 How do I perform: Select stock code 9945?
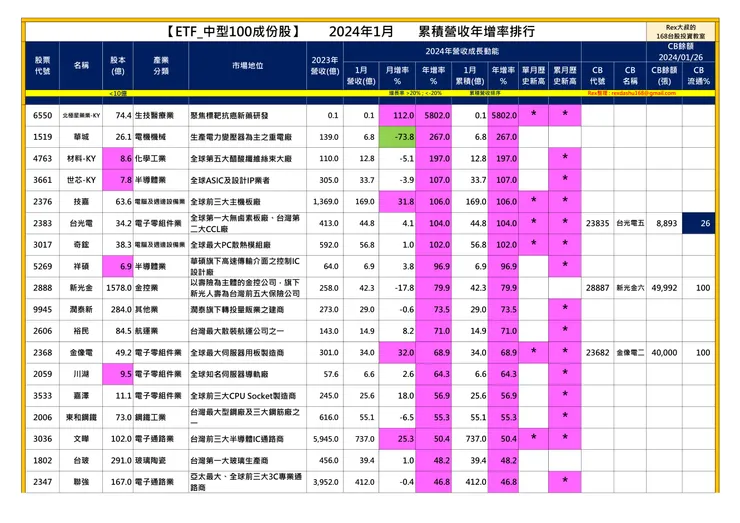tap(42, 310)
